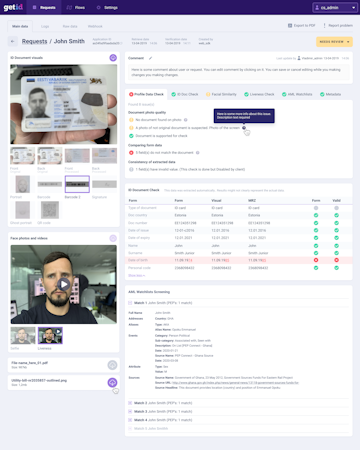Click grey Form status icon in Type of document row
Viewport: 360px width, 450px height.
(x=316, y=208)
